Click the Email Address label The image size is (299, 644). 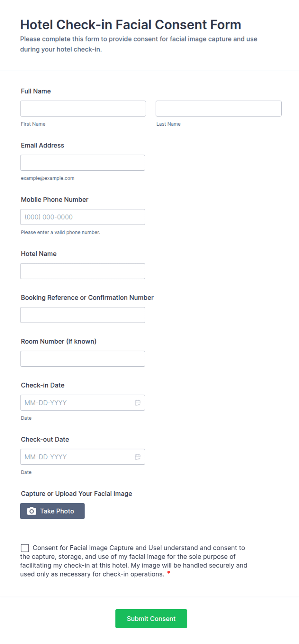[x=42, y=145]
